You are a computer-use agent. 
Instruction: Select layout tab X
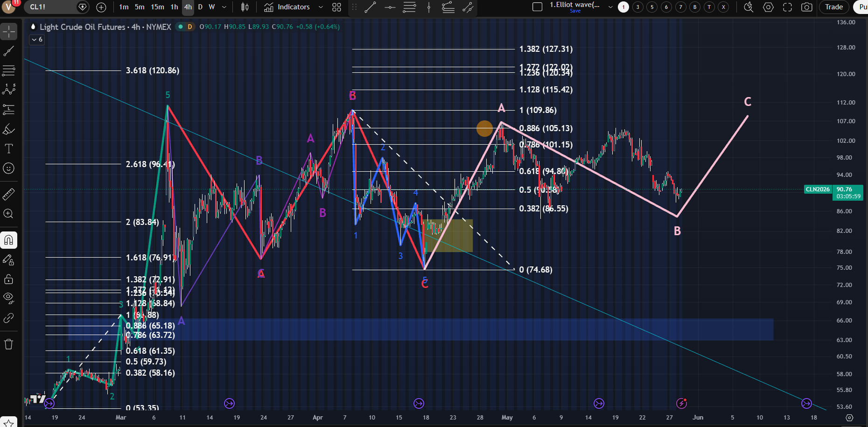(724, 7)
